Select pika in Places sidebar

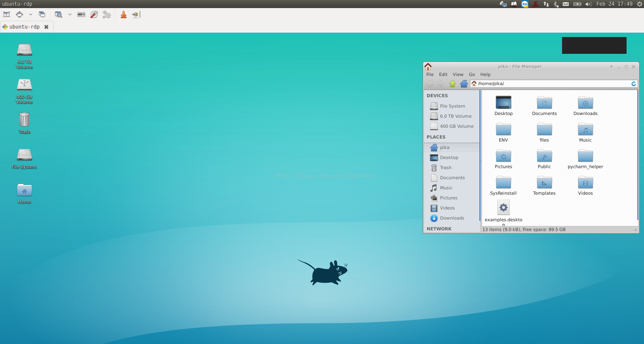pos(452,148)
